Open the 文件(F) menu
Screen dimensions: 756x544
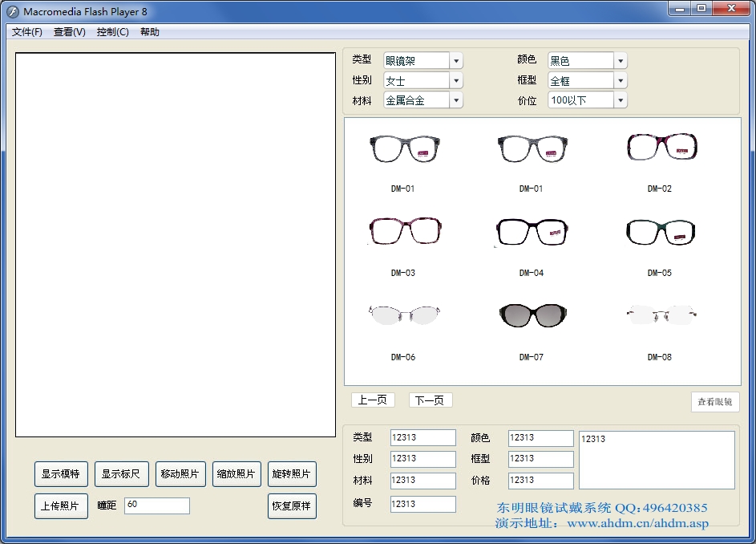pyautogui.click(x=27, y=32)
